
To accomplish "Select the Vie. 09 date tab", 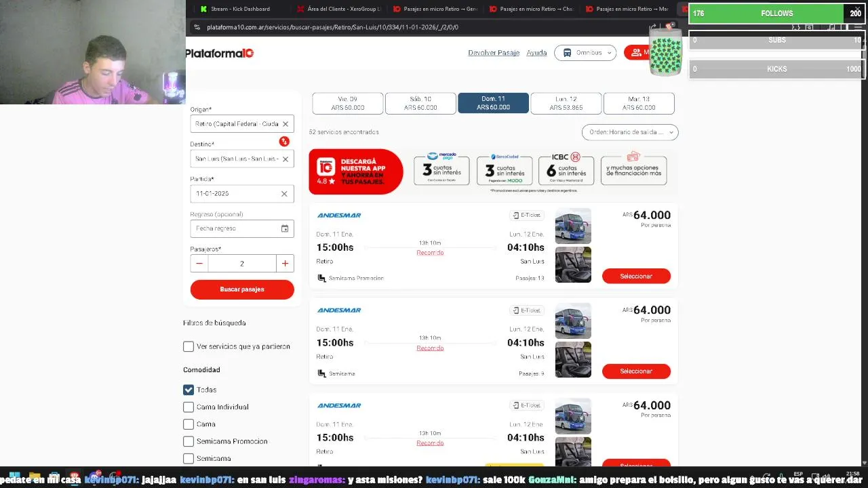I will [348, 103].
